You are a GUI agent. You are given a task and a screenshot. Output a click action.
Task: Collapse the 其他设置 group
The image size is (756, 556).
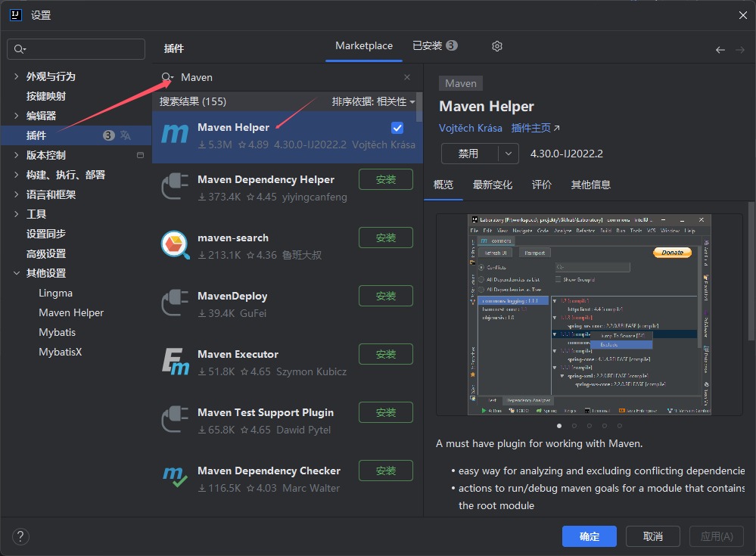(17, 273)
